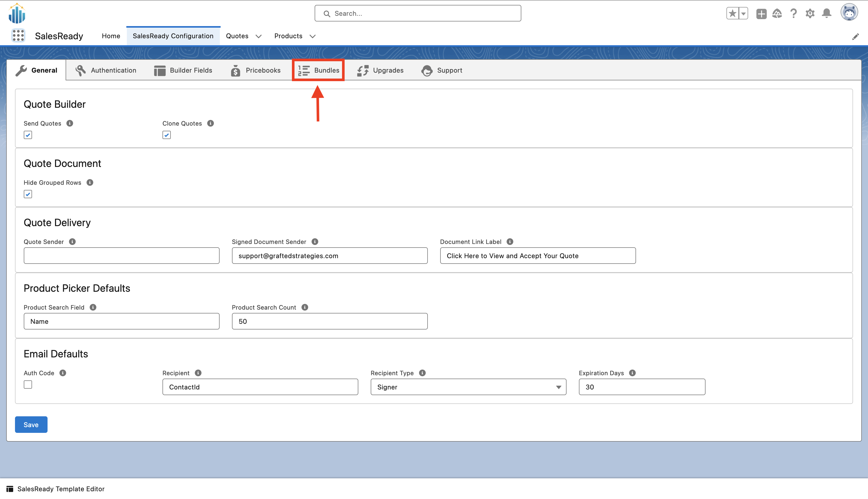Open the Setup gear icon
The image size is (868, 499).
810,13
